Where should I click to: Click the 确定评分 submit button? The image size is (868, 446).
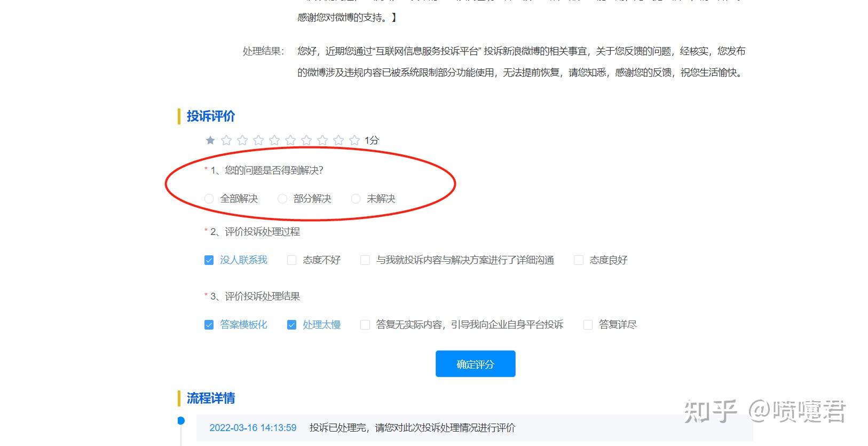[475, 364]
